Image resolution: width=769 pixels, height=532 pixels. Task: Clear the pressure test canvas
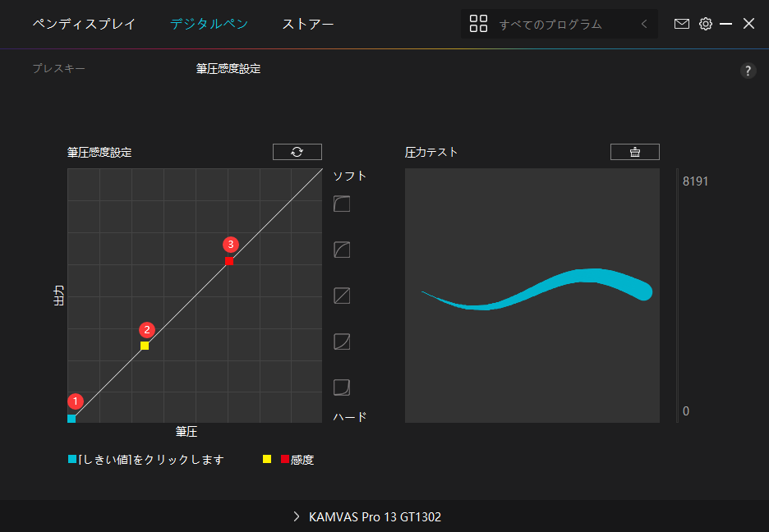coord(634,152)
